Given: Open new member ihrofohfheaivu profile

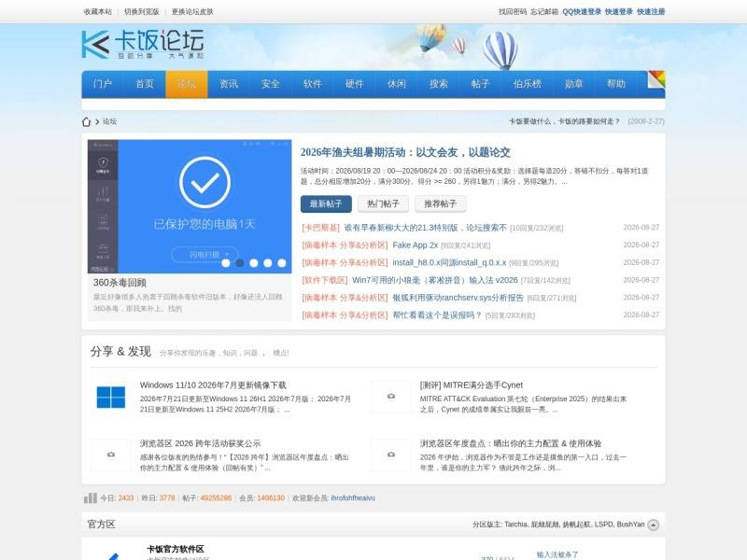Looking at the screenshot, I should 353,498.
